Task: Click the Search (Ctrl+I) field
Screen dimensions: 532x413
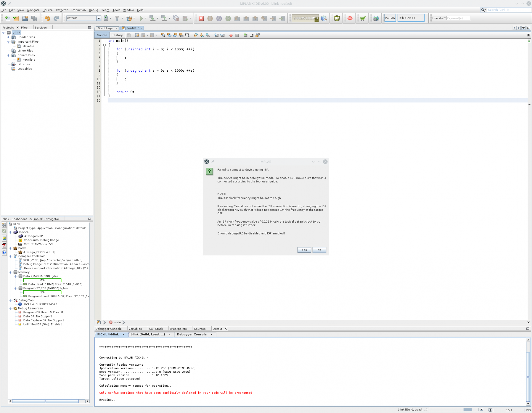Action: point(508,10)
